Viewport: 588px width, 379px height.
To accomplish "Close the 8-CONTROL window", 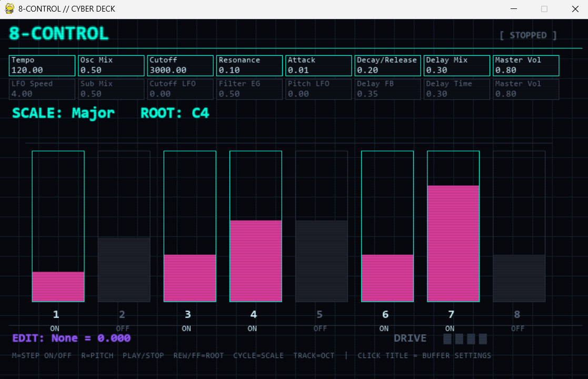I will [x=575, y=8].
